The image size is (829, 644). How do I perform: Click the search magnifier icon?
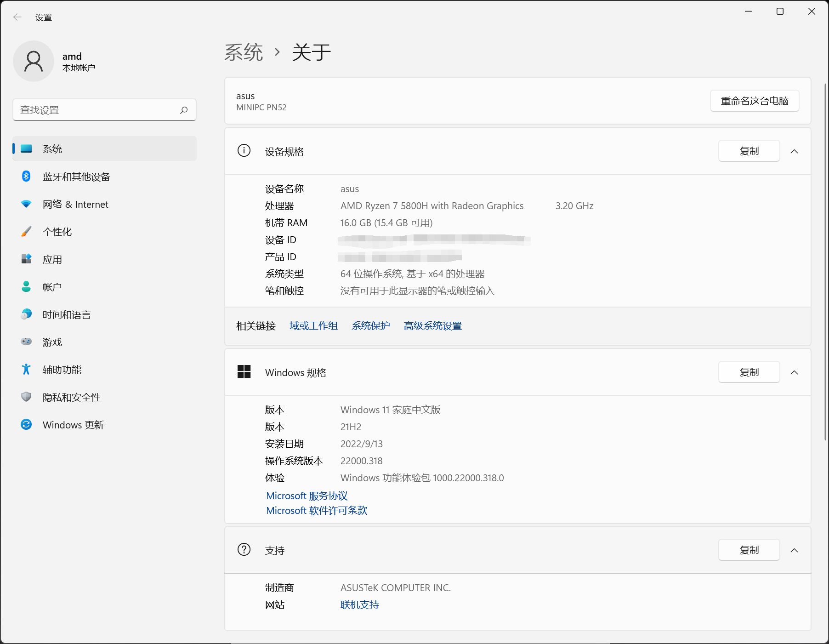point(184,110)
